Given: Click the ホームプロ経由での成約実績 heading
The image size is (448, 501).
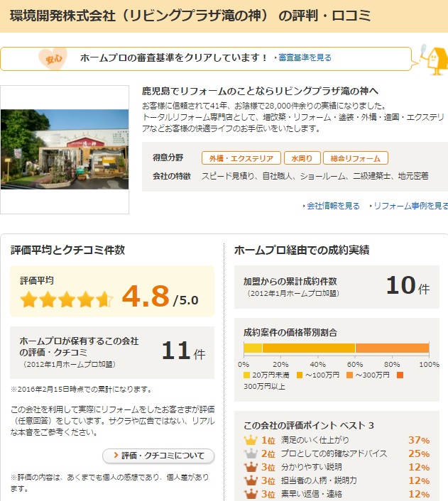Looking at the screenshot, I should click(x=302, y=250).
